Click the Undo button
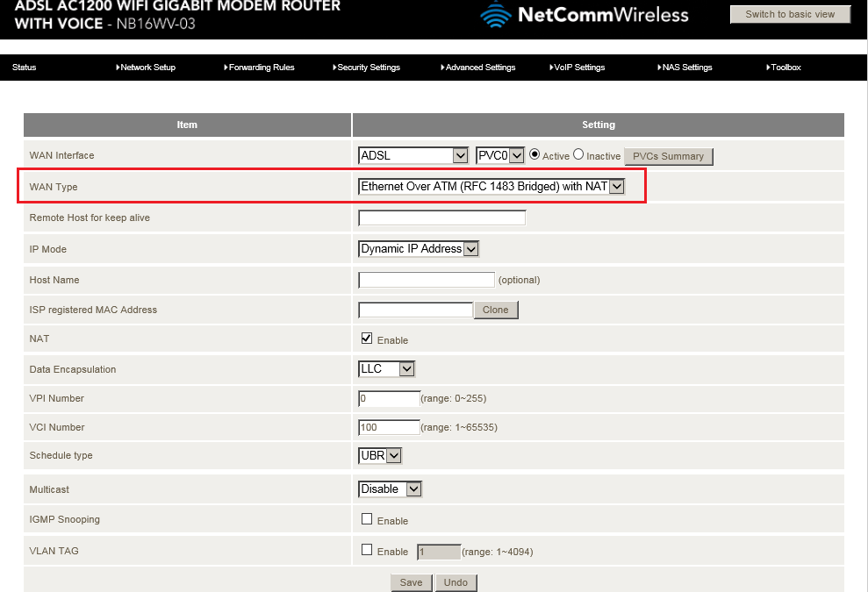The width and height of the screenshot is (868, 592). click(456, 582)
